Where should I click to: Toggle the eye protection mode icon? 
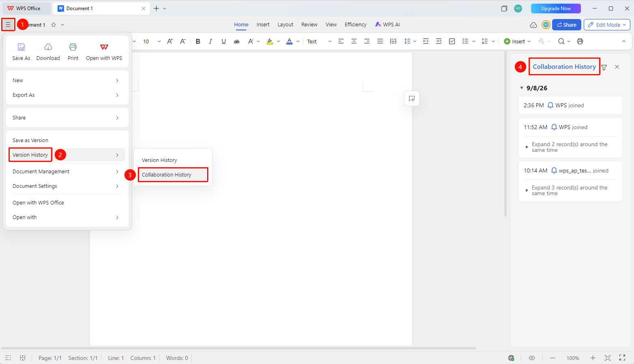point(532,358)
